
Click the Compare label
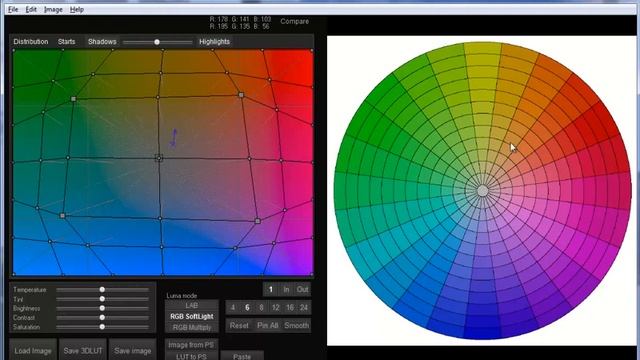coord(294,21)
